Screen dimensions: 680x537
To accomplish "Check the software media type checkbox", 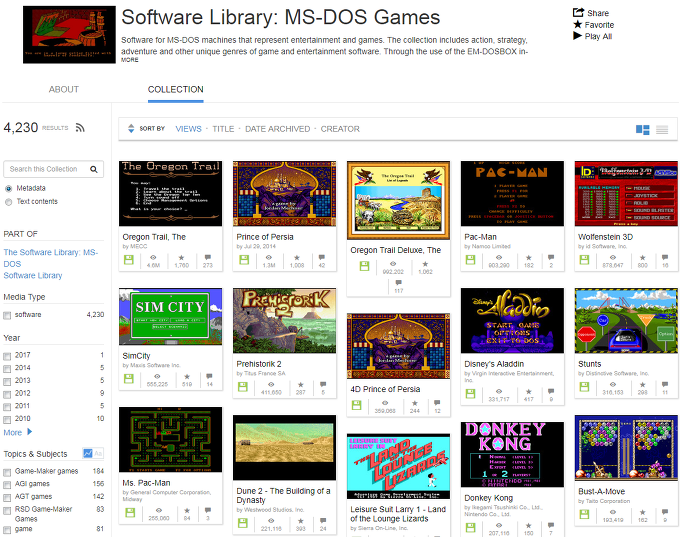I will point(7,315).
